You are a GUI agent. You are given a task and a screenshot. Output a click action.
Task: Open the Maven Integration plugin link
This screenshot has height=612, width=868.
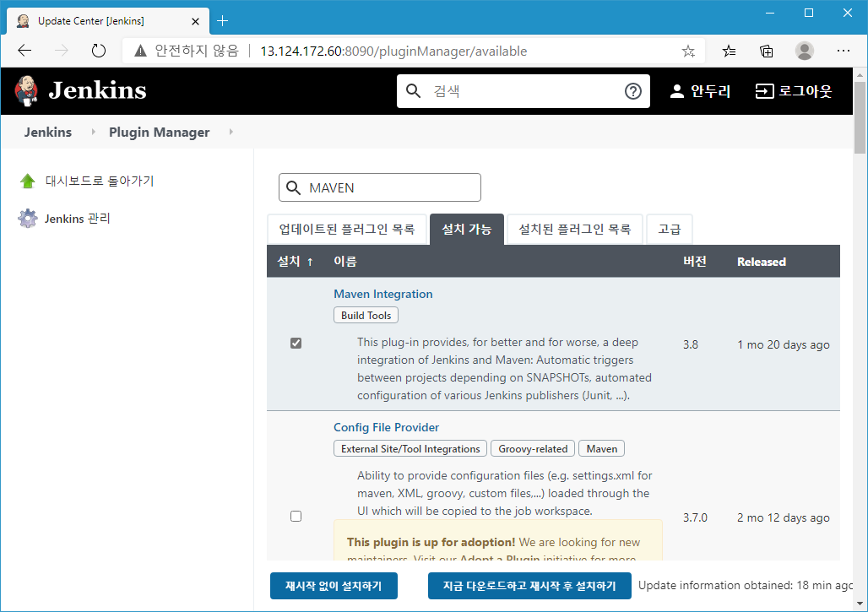click(x=383, y=294)
